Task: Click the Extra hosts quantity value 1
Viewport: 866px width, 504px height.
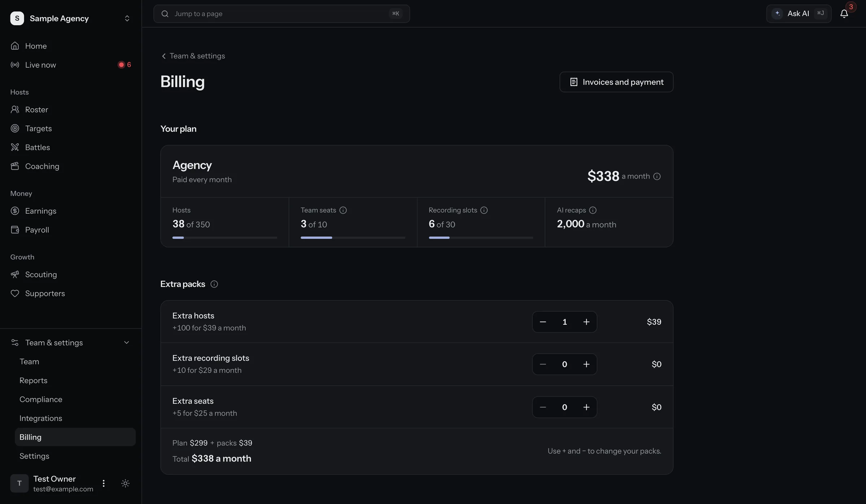Action: [565, 322]
